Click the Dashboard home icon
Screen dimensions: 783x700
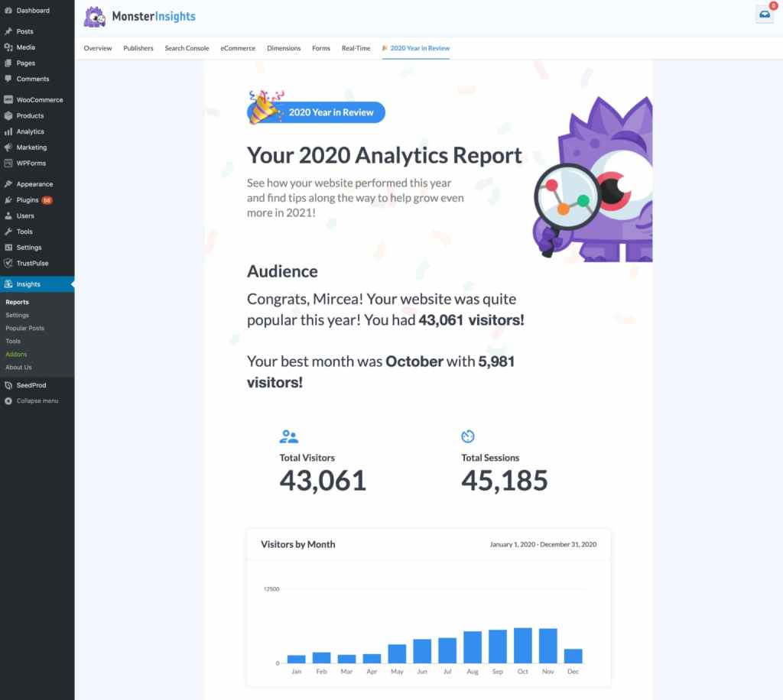point(9,10)
